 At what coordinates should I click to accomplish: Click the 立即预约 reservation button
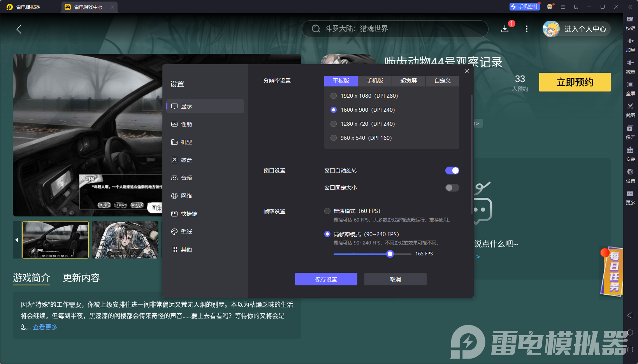click(x=574, y=82)
